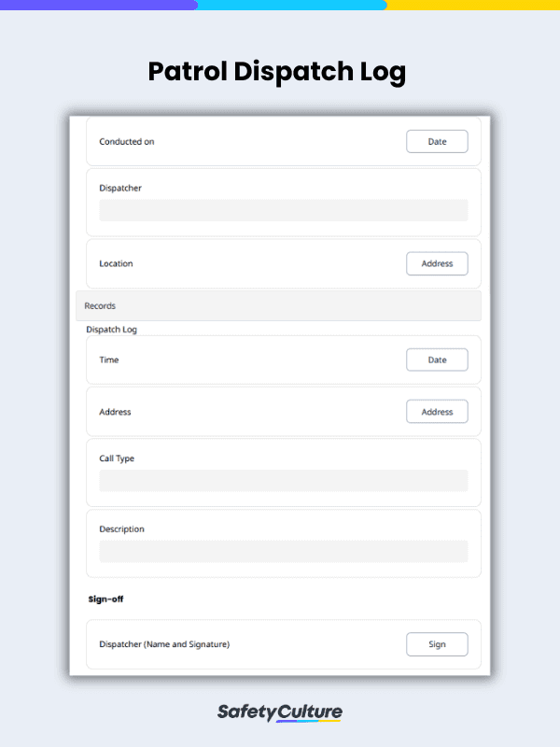Click the Records section header
This screenshot has width=560, height=747.
point(100,305)
